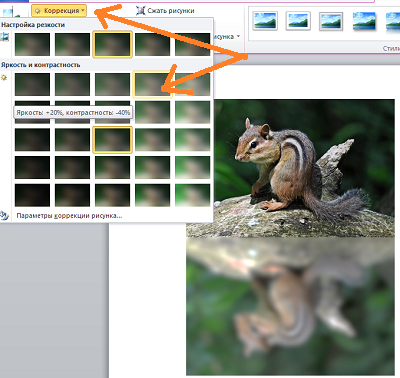Choose brightness -40%, contrast 0% preset

tap(32, 140)
